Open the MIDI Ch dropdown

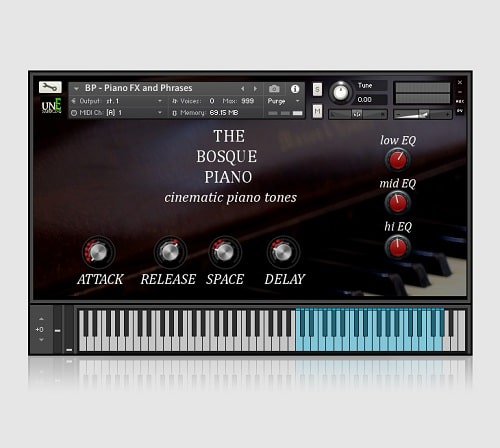pos(117,113)
